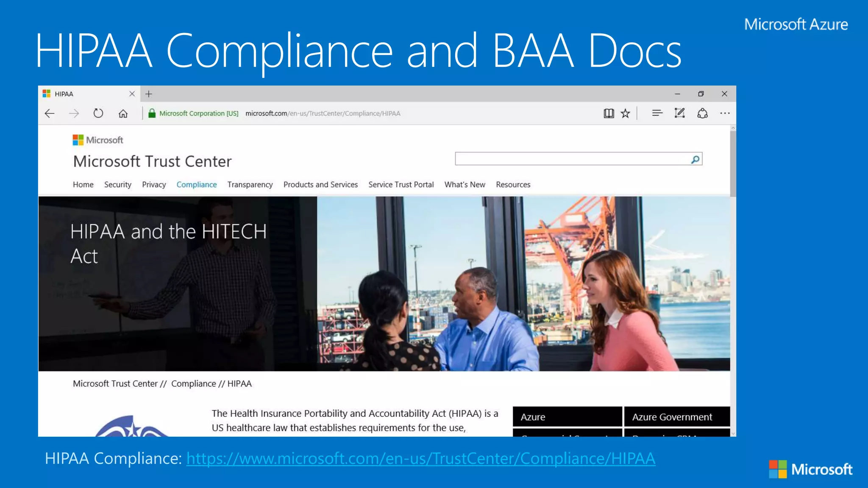This screenshot has width=868, height=488.
Task: Click the green padlock security icon
Action: coord(152,113)
